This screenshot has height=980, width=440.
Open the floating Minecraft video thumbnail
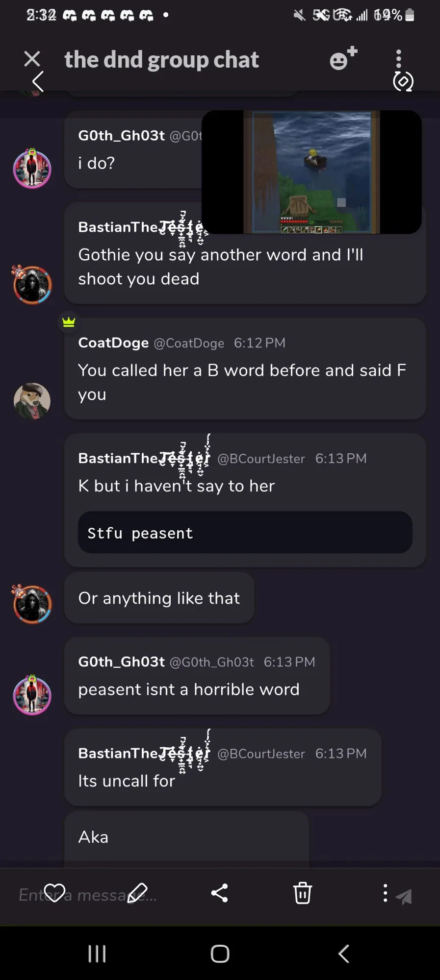coord(311,172)
